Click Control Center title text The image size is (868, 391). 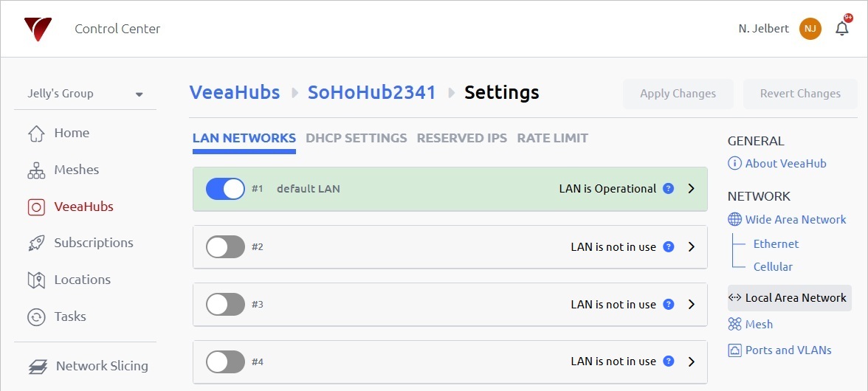tap(117, 29)
